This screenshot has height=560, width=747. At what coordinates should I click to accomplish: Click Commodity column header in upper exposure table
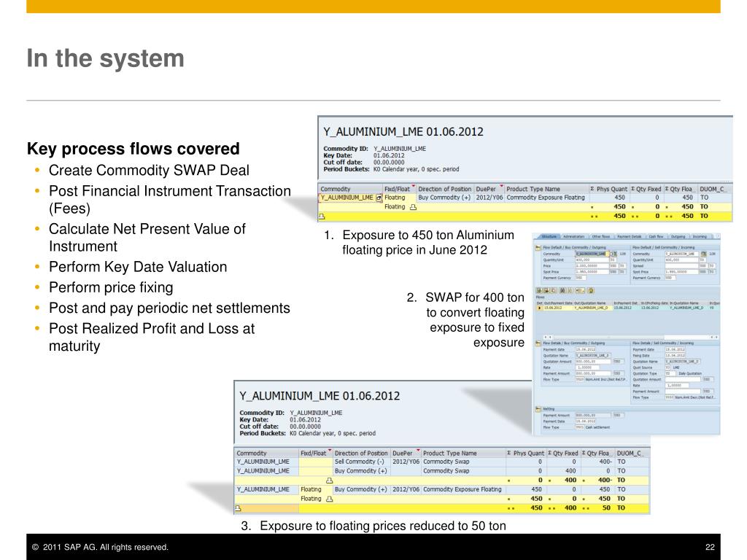point(350,189)
